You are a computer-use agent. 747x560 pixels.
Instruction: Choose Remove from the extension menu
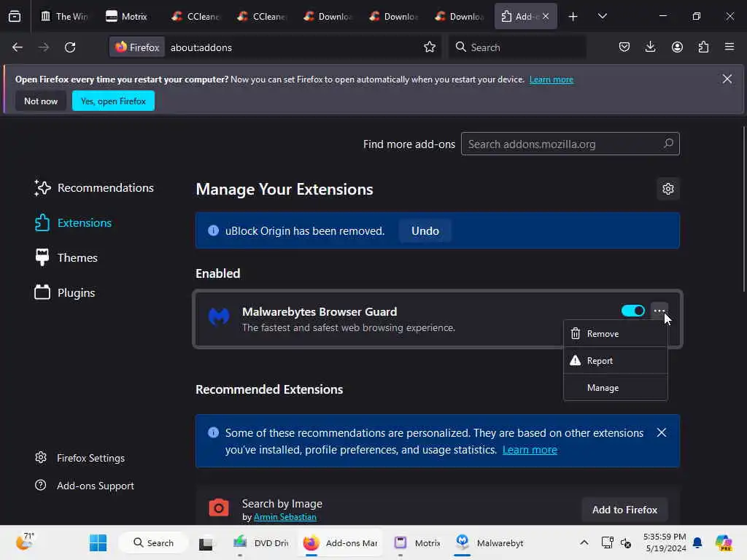click(616, 334)
